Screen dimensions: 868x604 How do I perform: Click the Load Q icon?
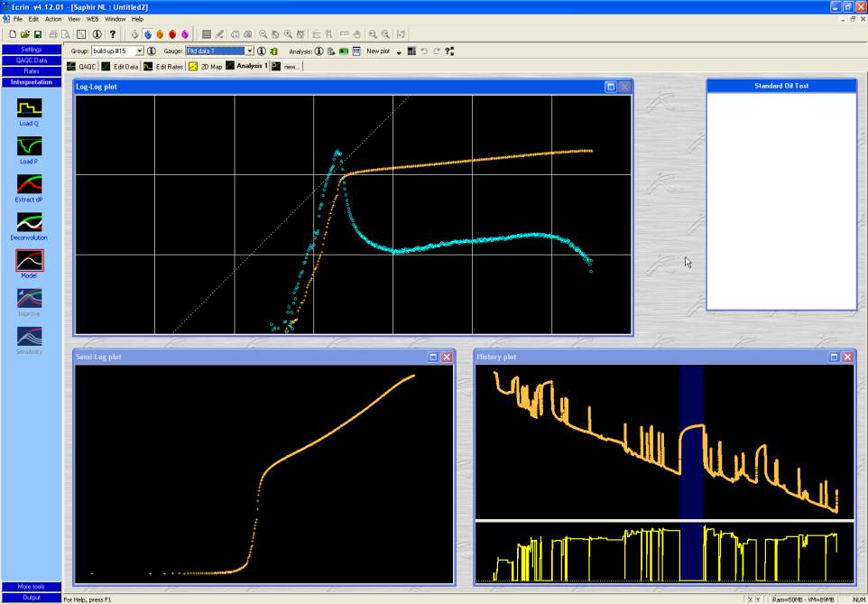(x=30, y=107)
